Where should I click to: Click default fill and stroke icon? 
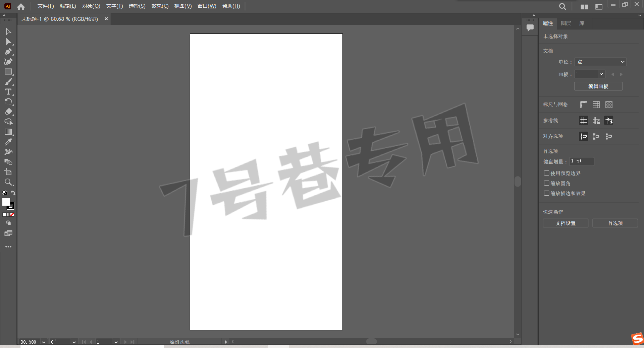pyautogui.click(x=5, y=193)
